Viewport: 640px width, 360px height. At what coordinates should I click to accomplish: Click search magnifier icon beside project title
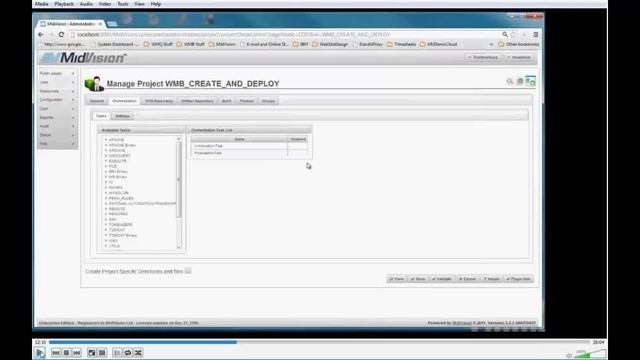coord(509,82)
